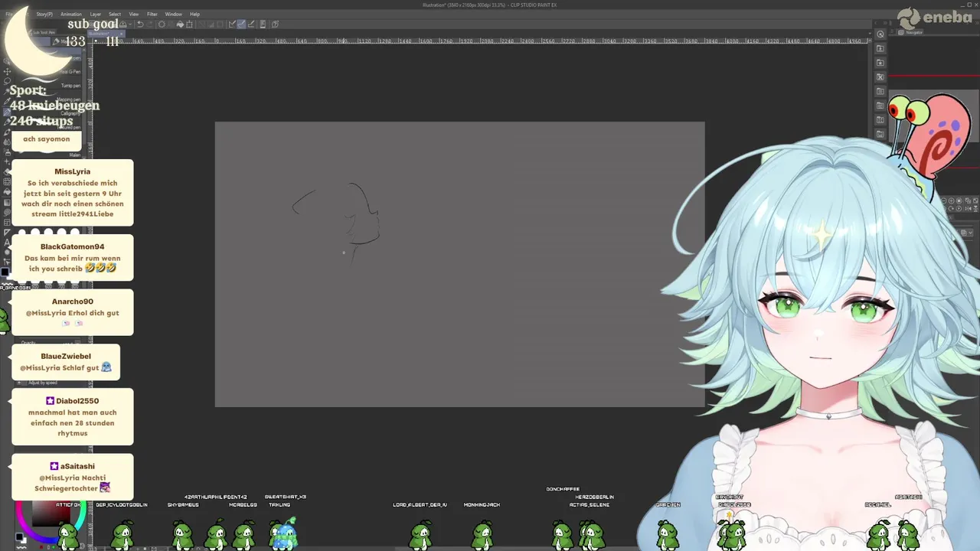980x551 pixels.
Task: Choose the Real G-Pen sub tool
Action: click(71, 72)
